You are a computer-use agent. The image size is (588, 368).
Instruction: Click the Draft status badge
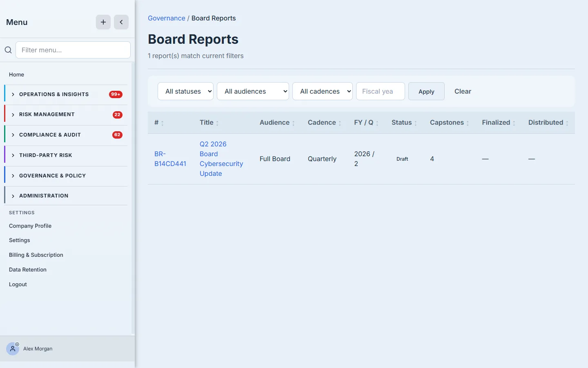[x=402, y=159]
